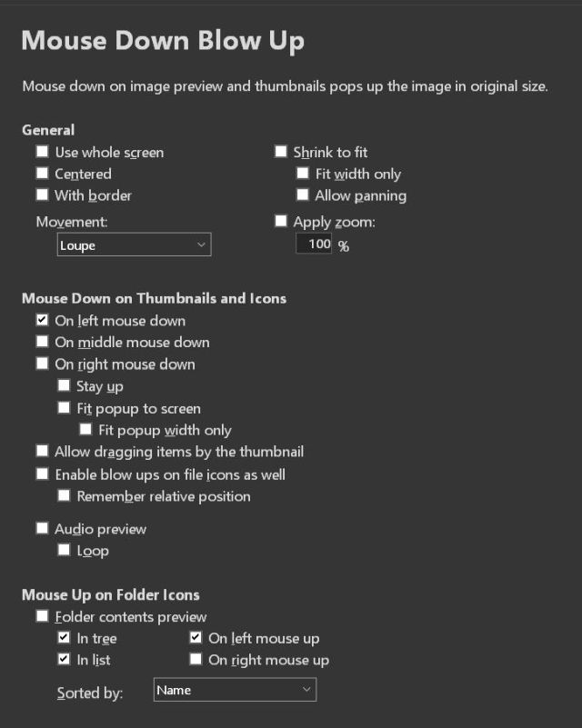The width and height of the screenshot is (582, 728).
Task: Check Enable blow ups on file icons
Action: click(43, 474)
